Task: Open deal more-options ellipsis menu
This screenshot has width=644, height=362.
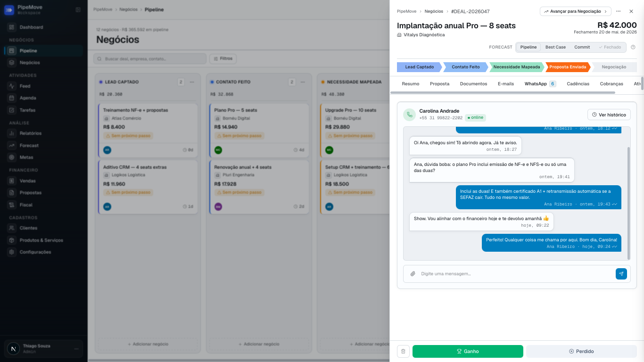Action: [618, 11]
